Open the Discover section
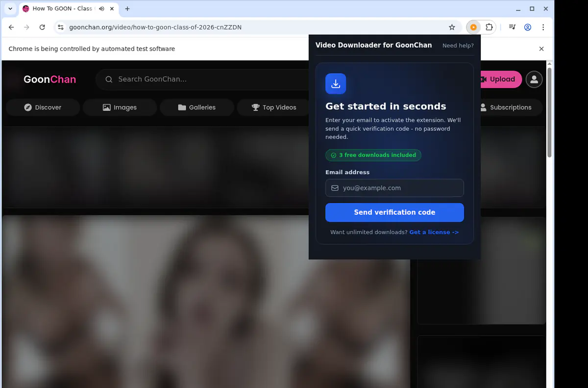Screen dimensions: 588x388 click(x=43, y=107)
